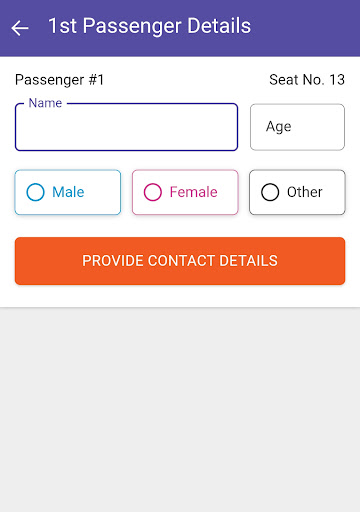Choose gender via the Female label
This screenshot has width=360, height=512.
pyautogui.click(x=194, y=192)
